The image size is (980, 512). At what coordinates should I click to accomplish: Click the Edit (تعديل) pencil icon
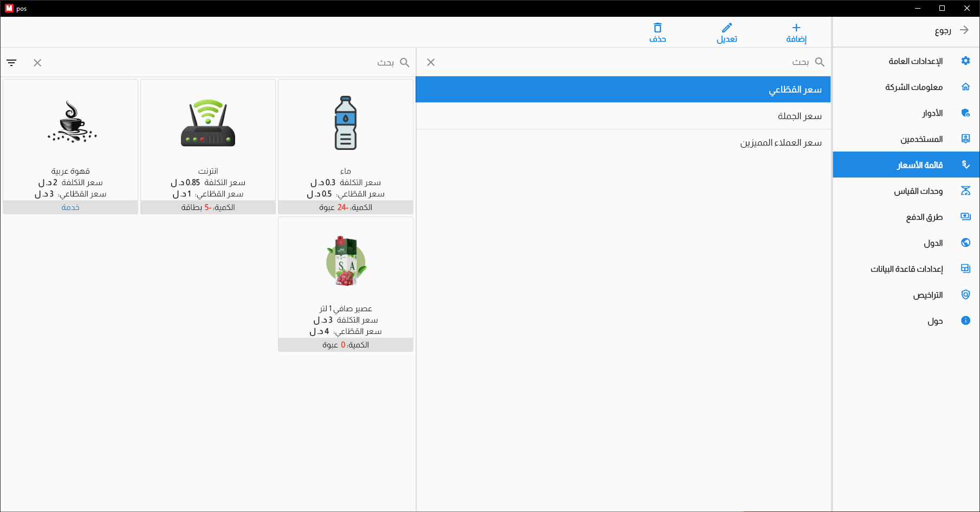point(726,28)
